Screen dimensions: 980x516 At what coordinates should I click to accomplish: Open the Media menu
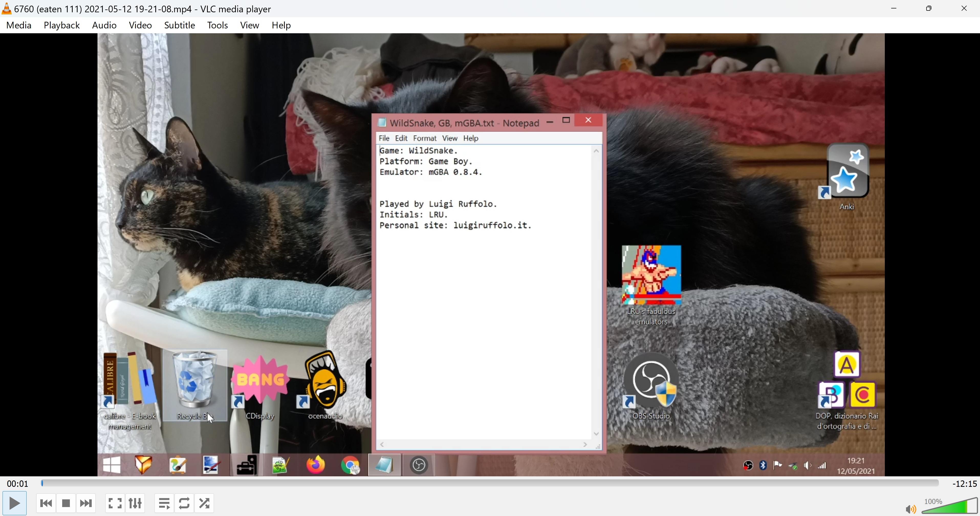click(x=19, y=25)
